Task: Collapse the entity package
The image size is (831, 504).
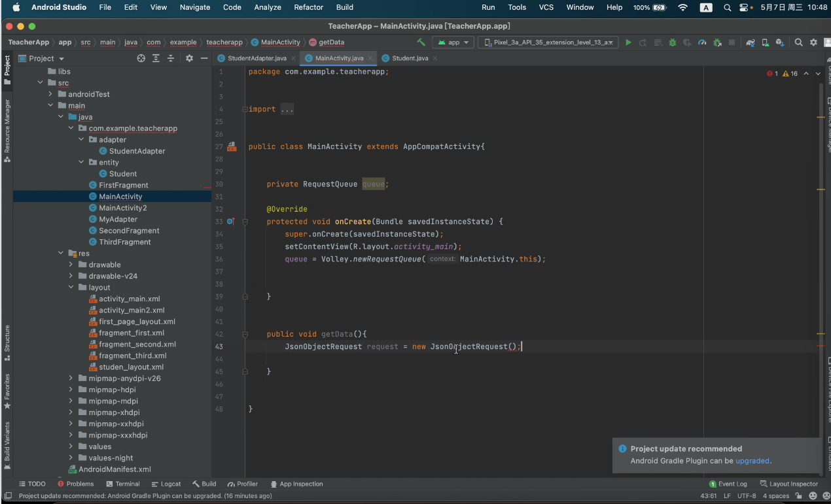Action: click(81, 162)
